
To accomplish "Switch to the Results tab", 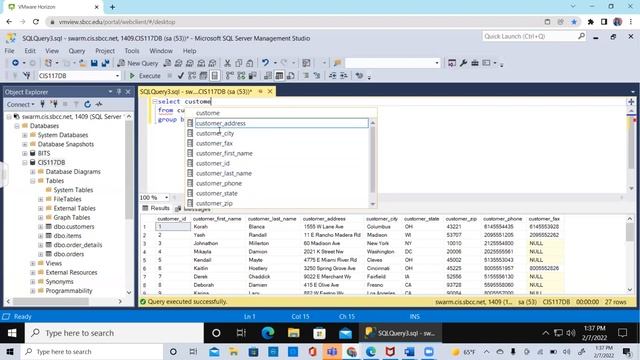I will pyautogui.click(x=156, y=208).
